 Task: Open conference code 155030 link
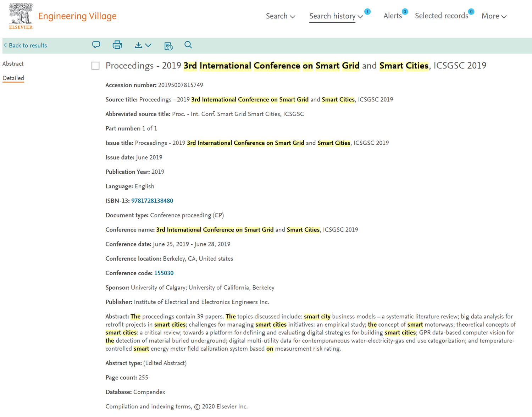pyautogui.click(x=164, y=273)
